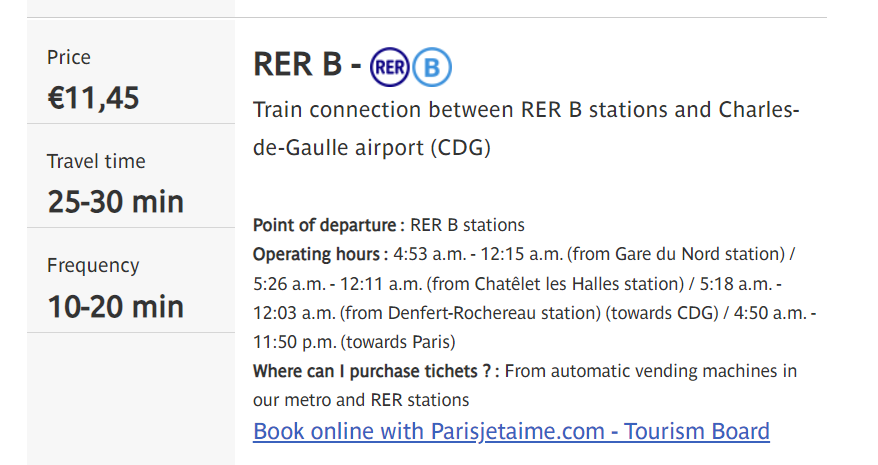Click the 10-20 min frequency value
This screenshot has width=878, height=465.
click(x=116, y=306)
